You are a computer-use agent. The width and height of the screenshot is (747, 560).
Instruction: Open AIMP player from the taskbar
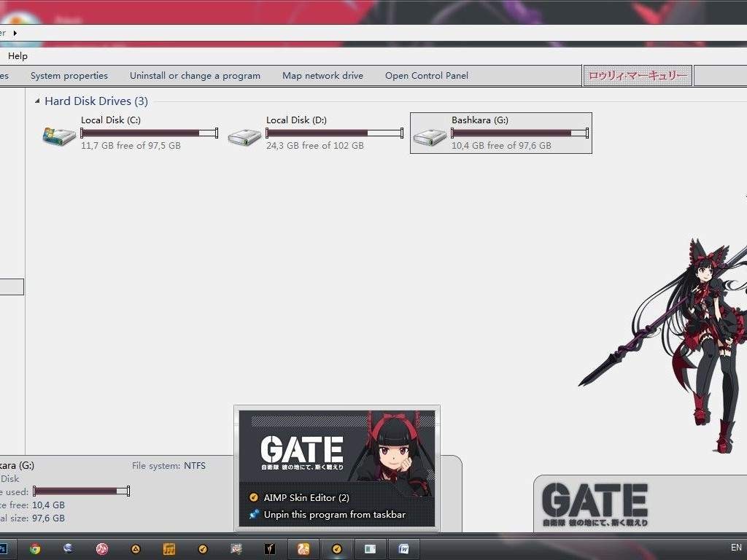tap(101, 548)
